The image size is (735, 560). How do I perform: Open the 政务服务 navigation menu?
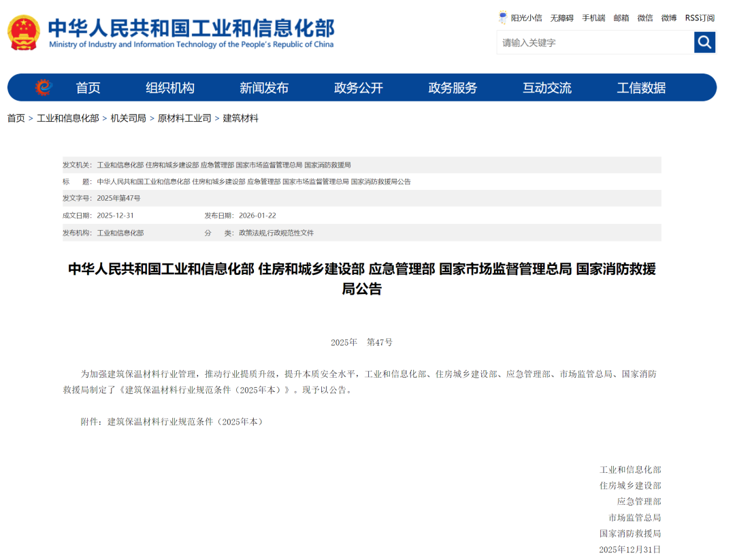point(453,87)
